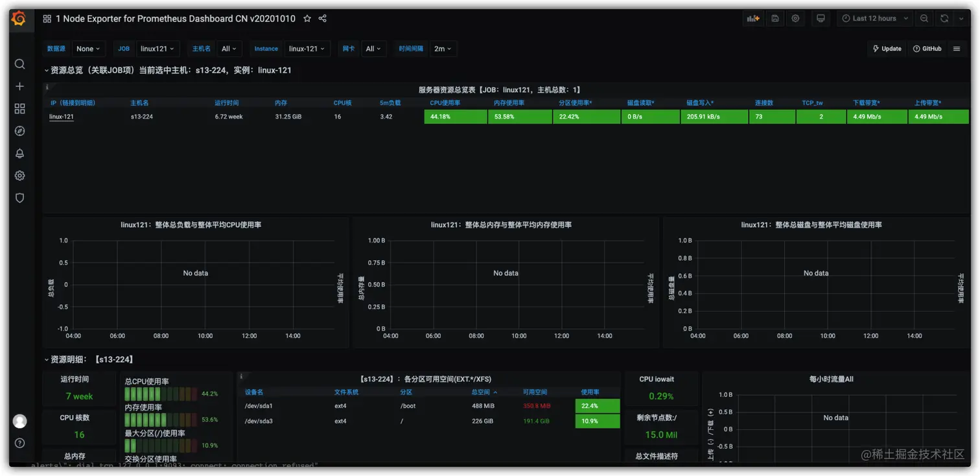Zoom out the time range

924,19
